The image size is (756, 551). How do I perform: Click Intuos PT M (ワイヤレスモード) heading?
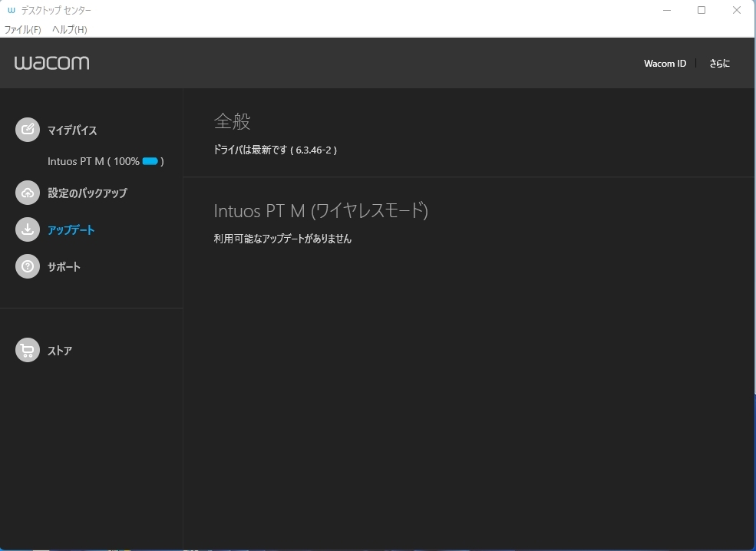[321, 211]
